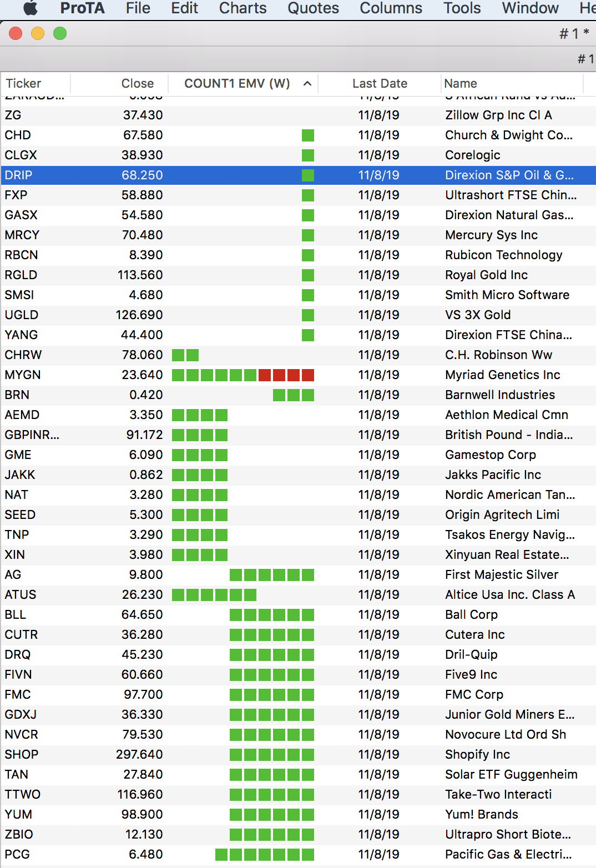
Task: Select the ZBIO ticker
Action: tap(19, 835)
